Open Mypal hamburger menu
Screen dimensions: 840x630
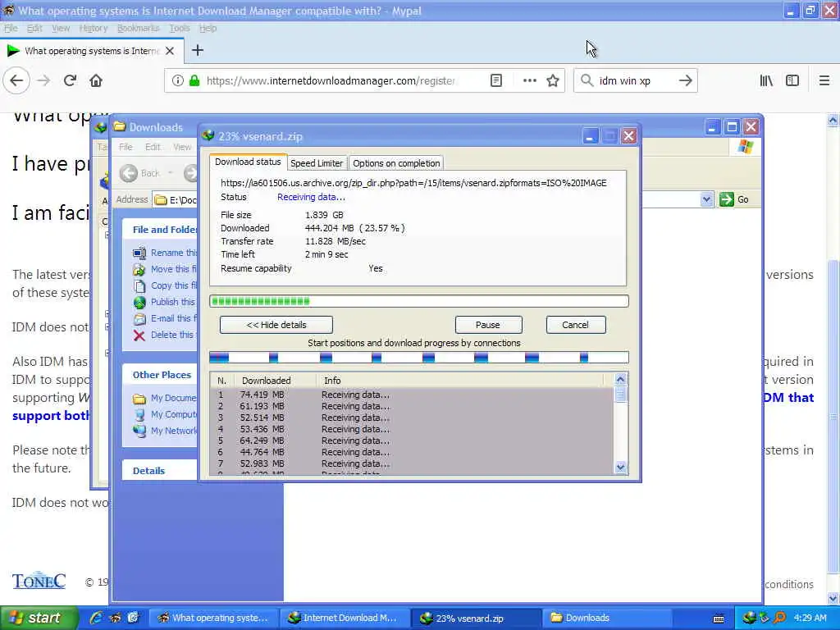[824, 81]
